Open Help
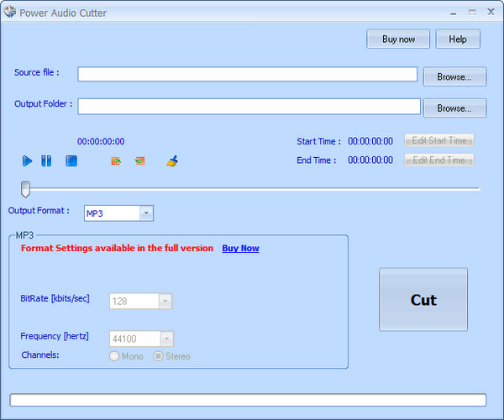Viewport: 504px width, 420px height. coord(458,39)
